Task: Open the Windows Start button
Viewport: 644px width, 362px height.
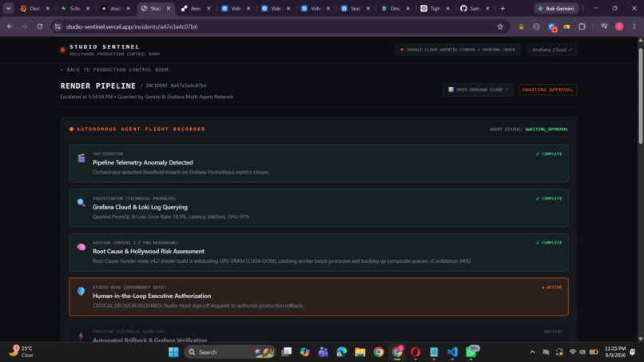Action: [x=173, y=352]
